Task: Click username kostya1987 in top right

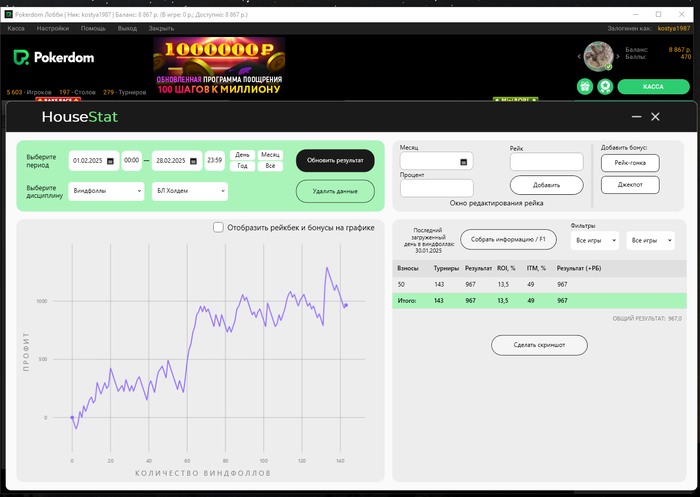Action: point(674,28)
